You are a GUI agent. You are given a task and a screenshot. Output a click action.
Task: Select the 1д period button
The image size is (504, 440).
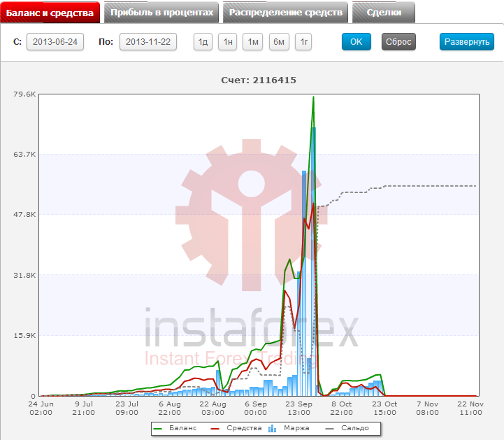pos(203,42)
